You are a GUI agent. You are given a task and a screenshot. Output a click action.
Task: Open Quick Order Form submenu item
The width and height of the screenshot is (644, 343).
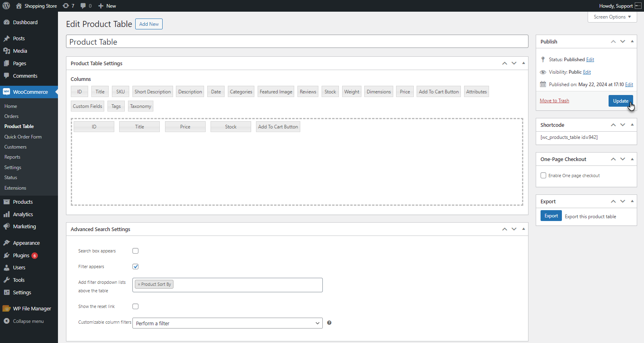23,137
